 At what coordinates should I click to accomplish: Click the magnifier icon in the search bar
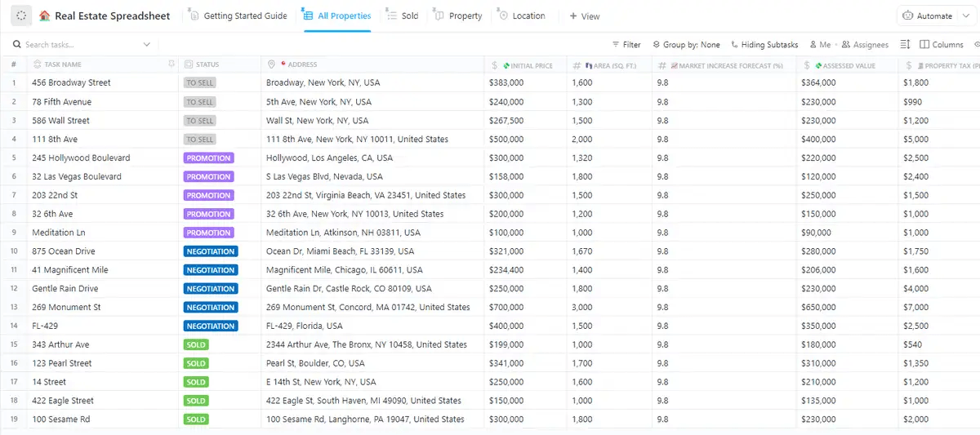click(17, 45)
